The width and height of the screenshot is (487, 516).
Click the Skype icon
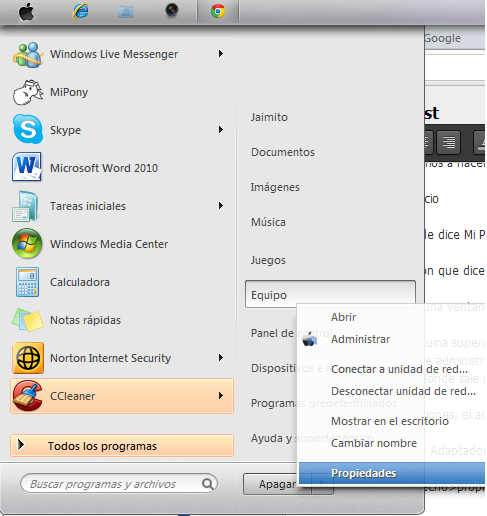coord(28,129)
